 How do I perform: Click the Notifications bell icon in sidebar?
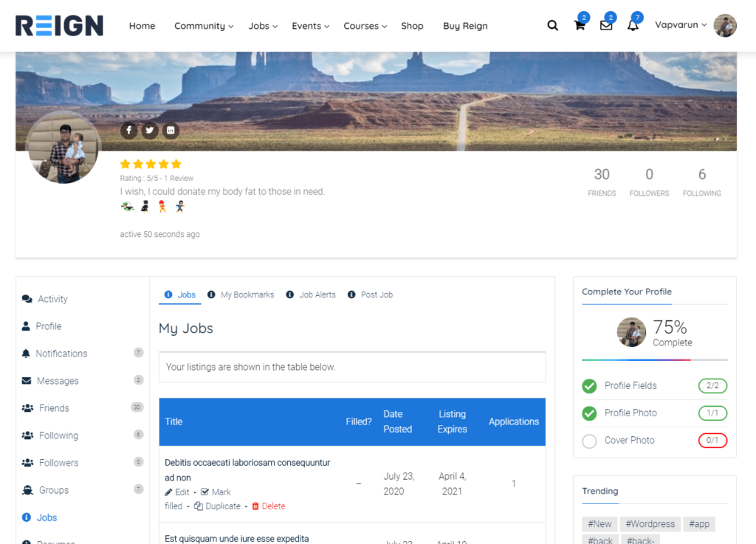click(x=26, y=354)
